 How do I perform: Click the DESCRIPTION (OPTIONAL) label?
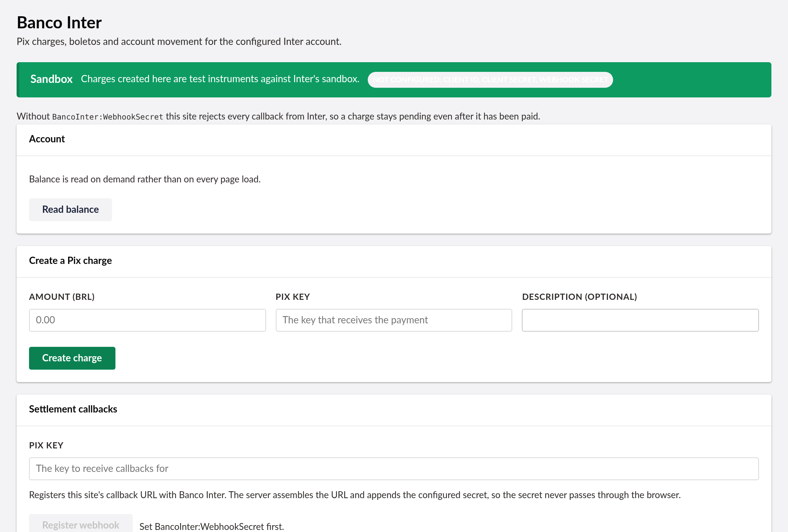[580, 297]
